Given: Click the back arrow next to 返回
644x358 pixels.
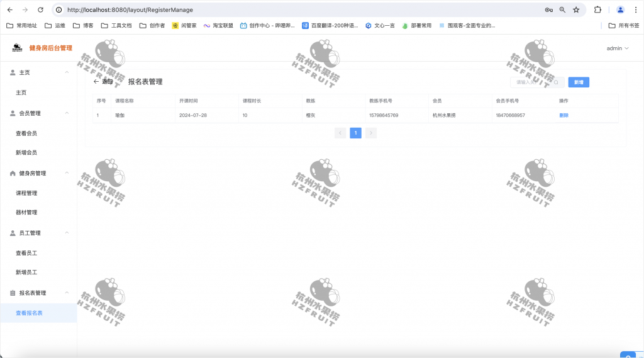Looking at the screenshot, I should coord(96,81).
